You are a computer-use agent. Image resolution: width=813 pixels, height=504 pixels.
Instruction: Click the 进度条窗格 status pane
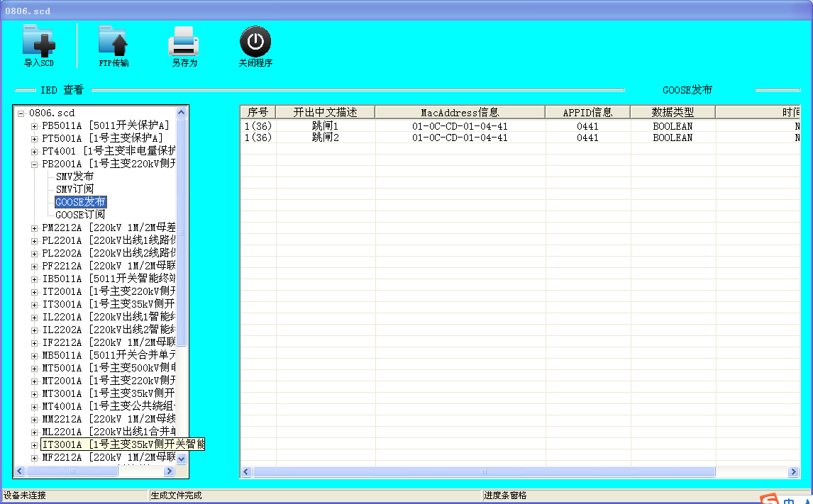pos(506,495)
